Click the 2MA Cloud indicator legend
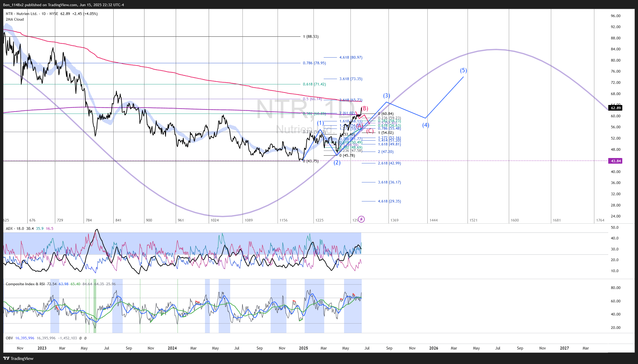The height and width of the screenshot is (364, 638). 15,19
